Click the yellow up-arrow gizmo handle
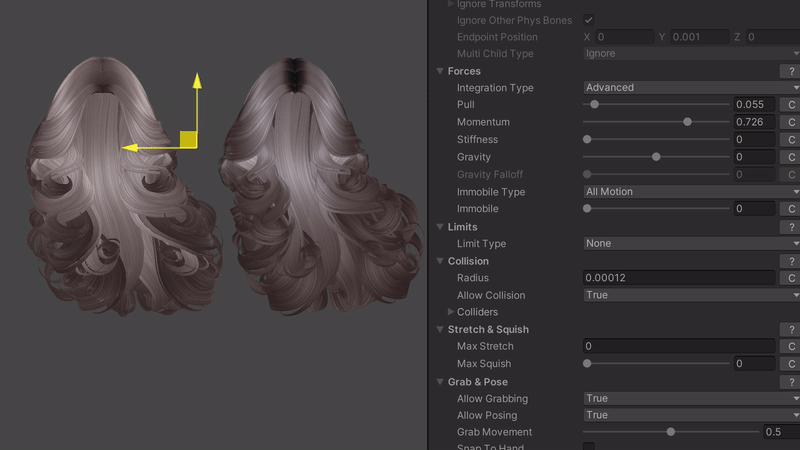The width and height of the screenshot is (800, 450). click(197, 81)
